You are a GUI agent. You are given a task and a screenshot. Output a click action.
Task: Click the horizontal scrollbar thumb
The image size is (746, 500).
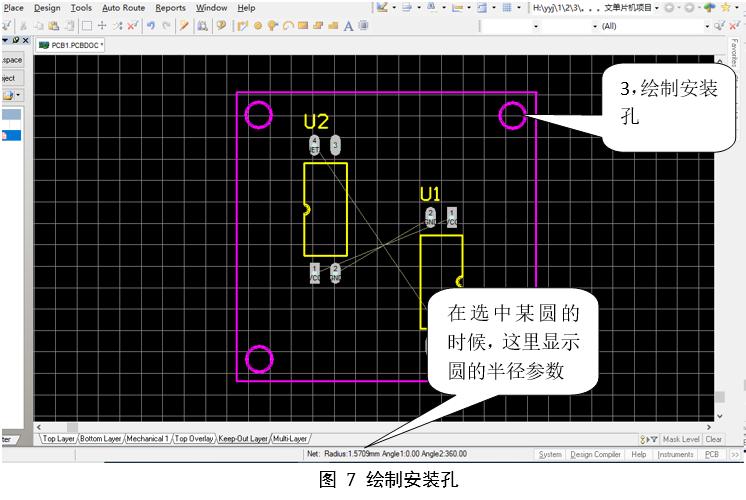click(x=72, y=427)
